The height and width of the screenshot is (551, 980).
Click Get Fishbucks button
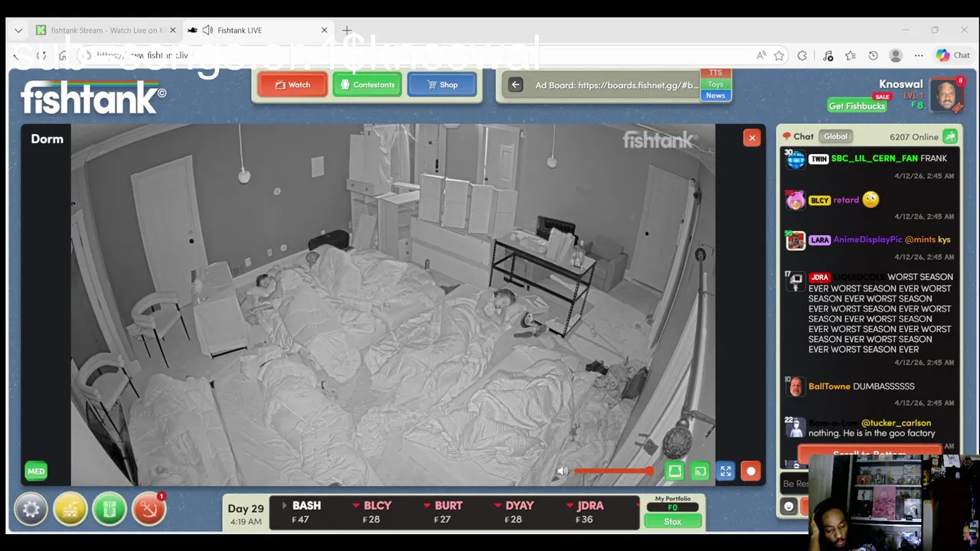click(x=857, y=106)
